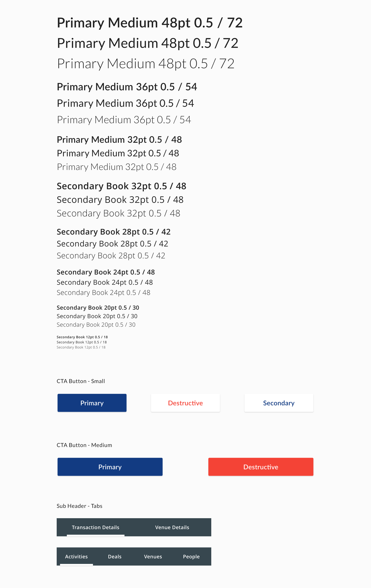The width and height of the screenshot is (371, 588).
Task: Select the Activities tab
Action: tap(76, 557)
